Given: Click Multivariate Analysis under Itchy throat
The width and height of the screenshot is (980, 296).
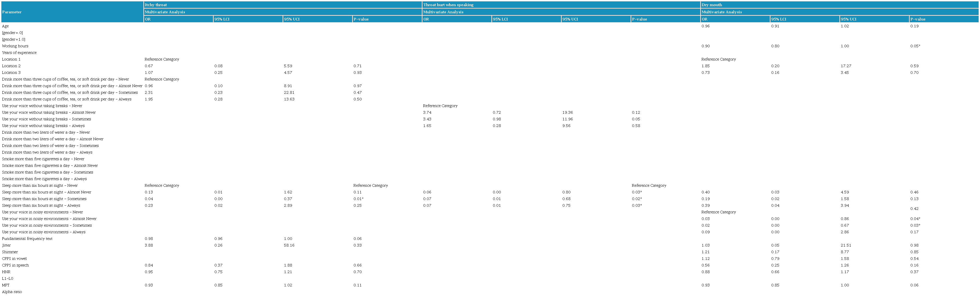Looking at the screenshot, I should [165, 12].
